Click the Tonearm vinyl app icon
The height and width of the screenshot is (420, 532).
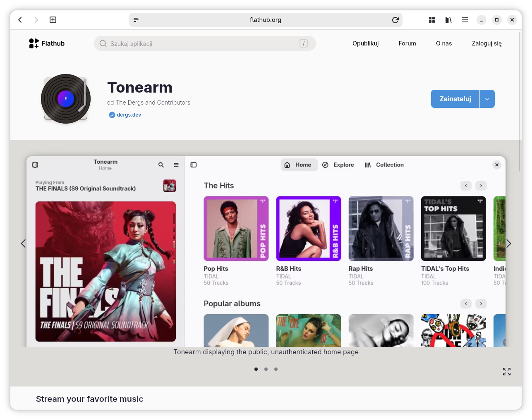(66, 99)
